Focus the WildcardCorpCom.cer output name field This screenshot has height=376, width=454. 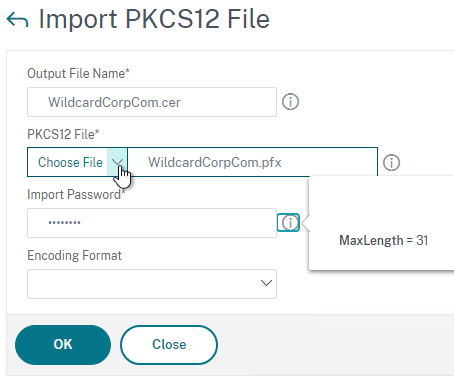[152, 102]
